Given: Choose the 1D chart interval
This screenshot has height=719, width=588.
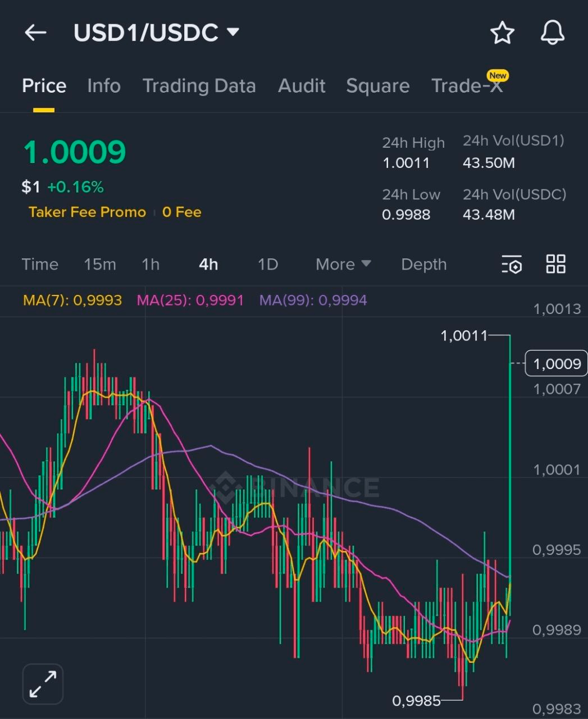Looking at the screenshot, I should coord(268,264).
